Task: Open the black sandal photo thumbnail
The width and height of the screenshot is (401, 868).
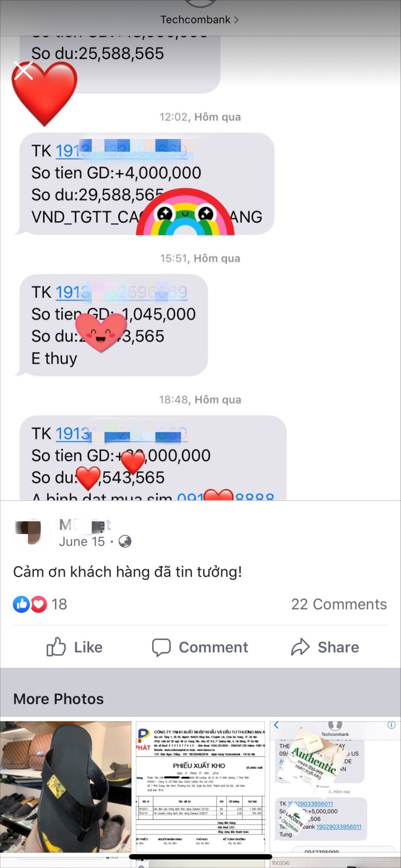Action: [x=66, y=786]
